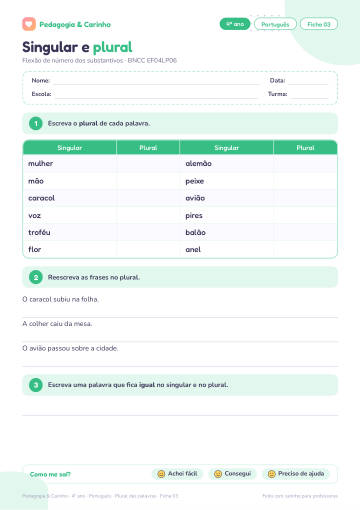Click the 'Português' subject tag

pyautogui.click(x=275, y=24)
